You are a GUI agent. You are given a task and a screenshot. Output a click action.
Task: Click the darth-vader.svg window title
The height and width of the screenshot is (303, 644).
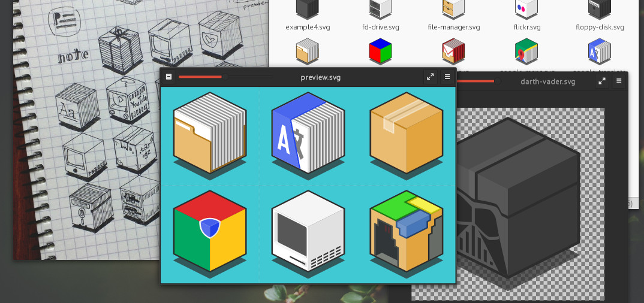(x=548, y=81)
